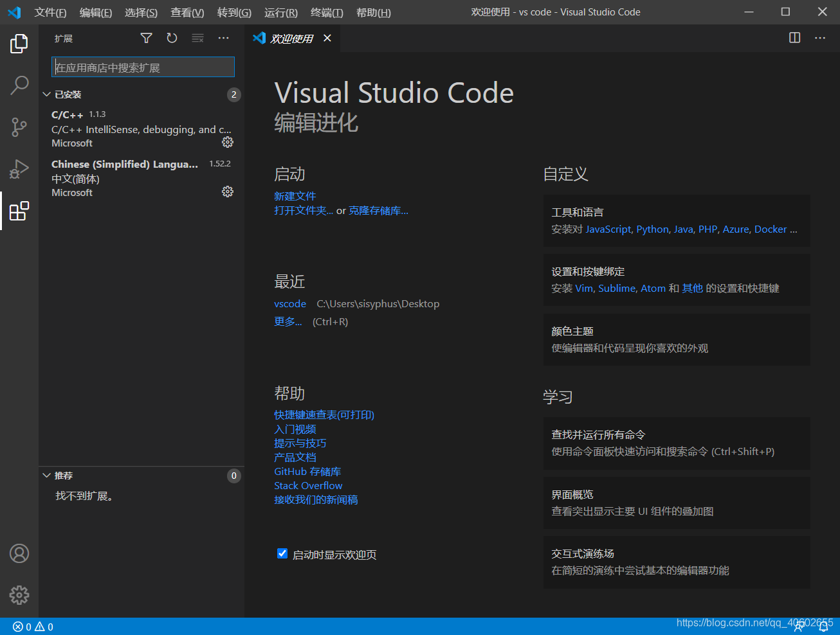Collapse the 已安装 section
The image size is (840, 635).
[x=46, y=94]
